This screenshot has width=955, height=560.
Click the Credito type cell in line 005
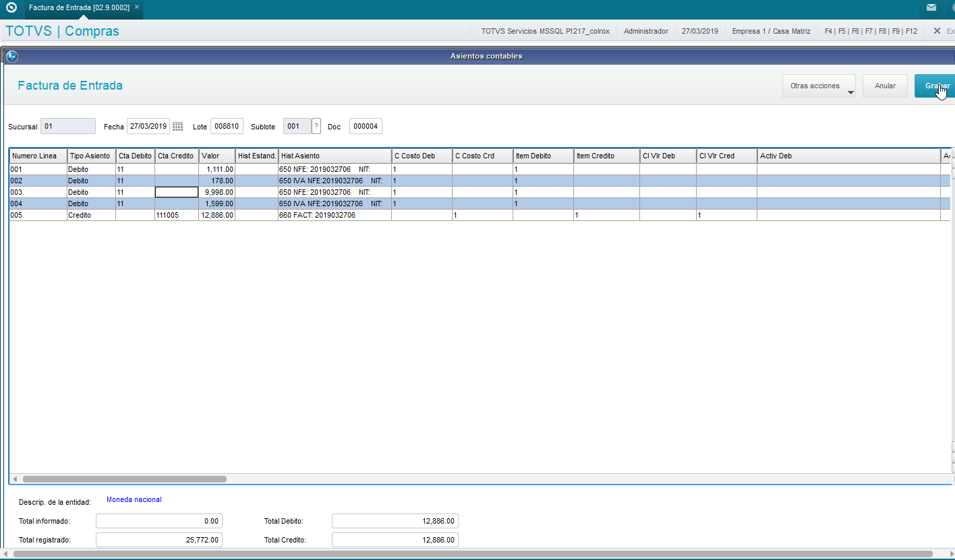(x=91, y=215)
